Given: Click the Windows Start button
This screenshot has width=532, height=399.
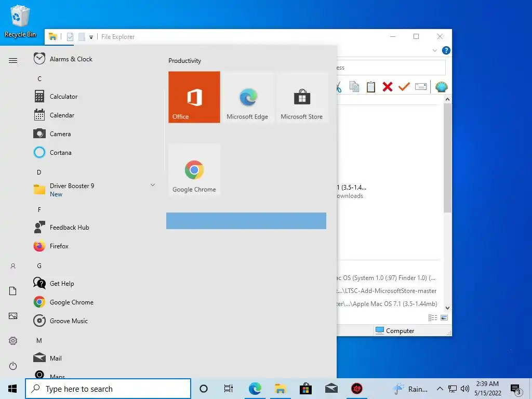Looking at the screenshot, I should (x=12, y=389).
